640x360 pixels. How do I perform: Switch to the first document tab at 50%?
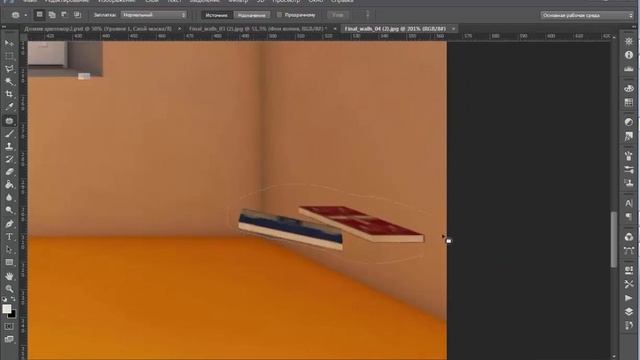(x=98, y=29)
